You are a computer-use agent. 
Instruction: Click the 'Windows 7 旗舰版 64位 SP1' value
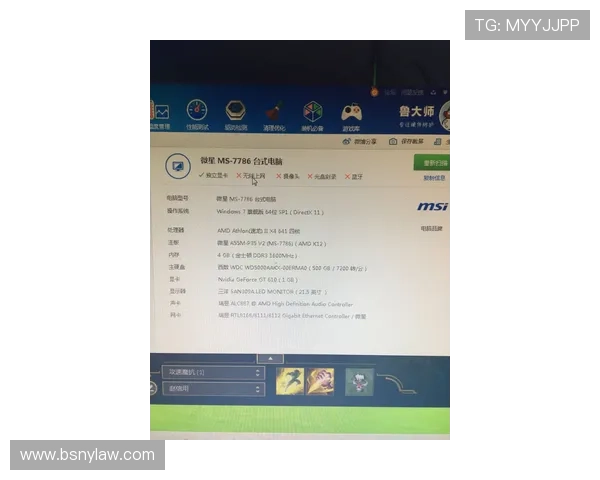point(270,212)
